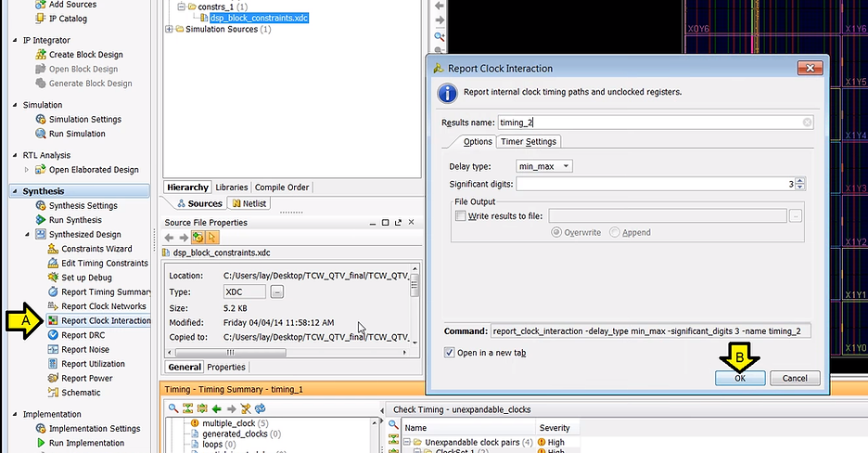Cancel the Report Clock Interaction dialog

[795, 378]
